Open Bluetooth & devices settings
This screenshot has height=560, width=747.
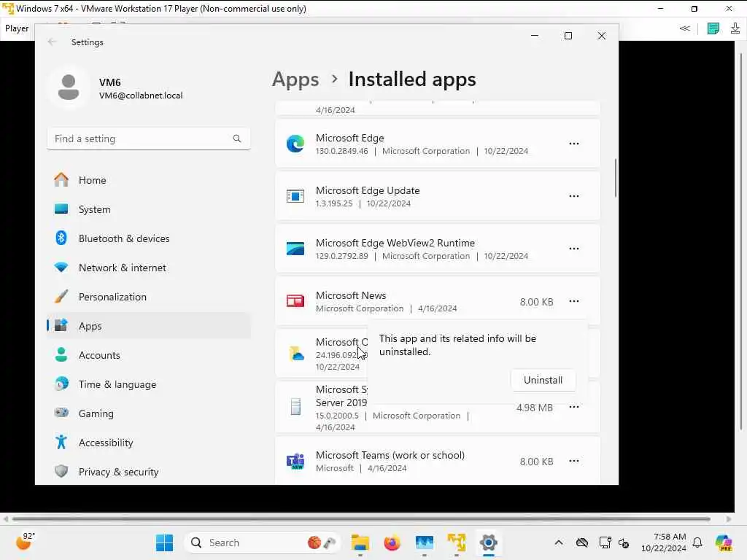[x=149, y=238]
